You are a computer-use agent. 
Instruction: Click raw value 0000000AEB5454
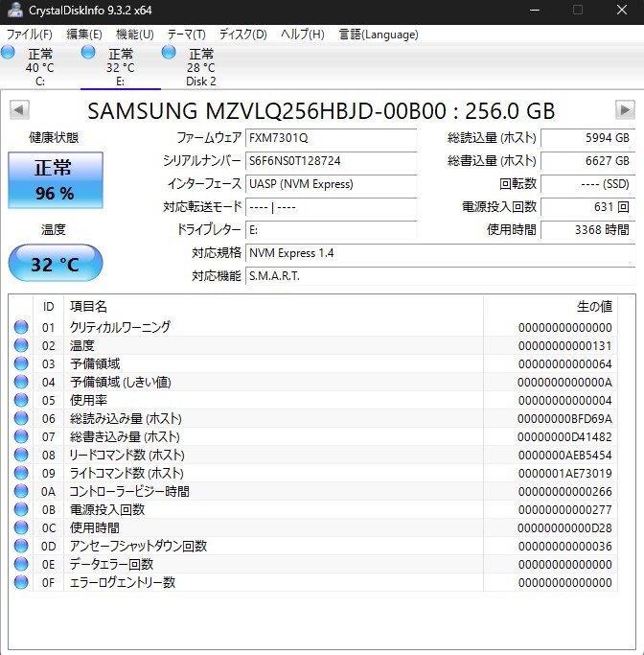pyautogui.click(x=564, y=455)
